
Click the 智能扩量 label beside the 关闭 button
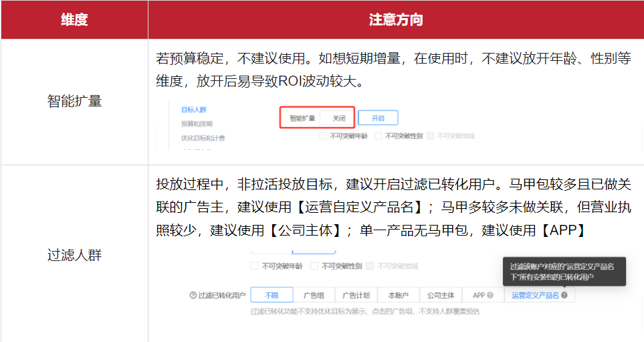click(302, 118)
